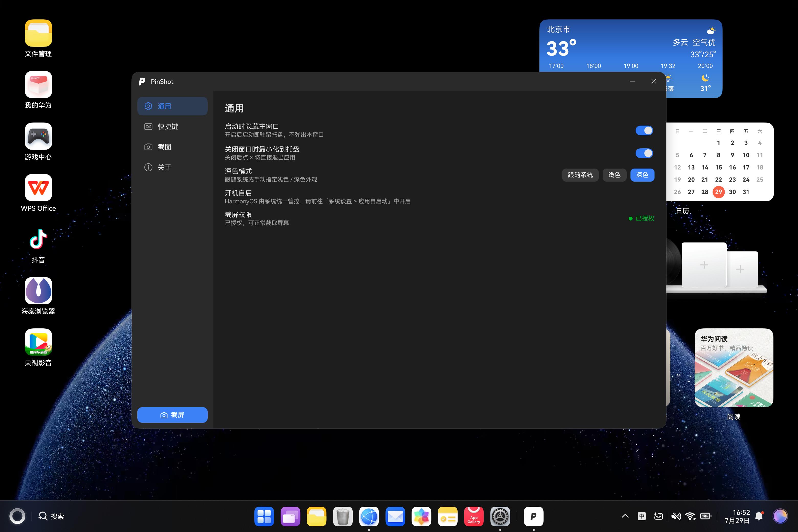The image size is (798, 532).
Task: Click the start circle button in taskbar
Action: coord(17,516)
